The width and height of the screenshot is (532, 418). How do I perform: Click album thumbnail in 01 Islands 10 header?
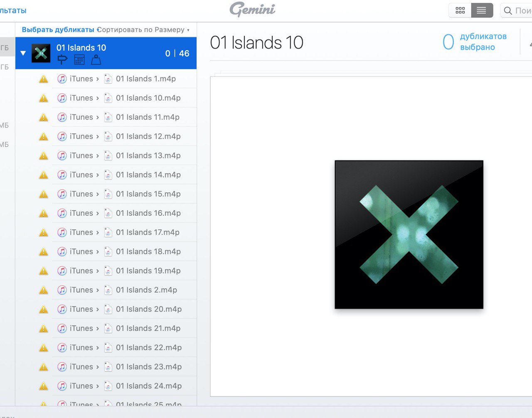(x=41, y=53)
